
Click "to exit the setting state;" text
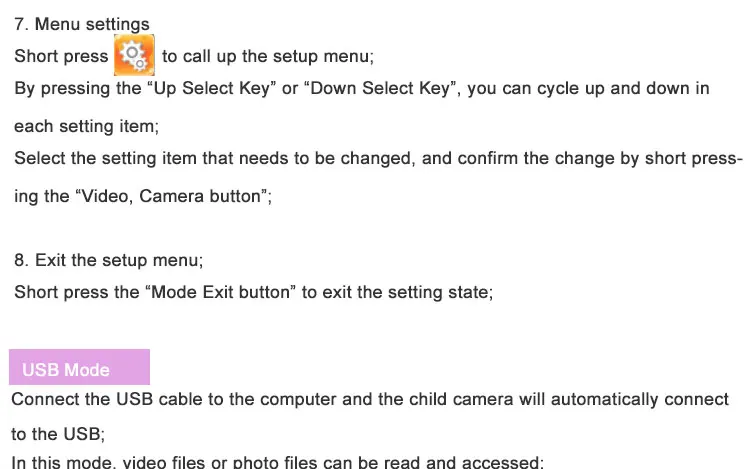click(397, 293)
